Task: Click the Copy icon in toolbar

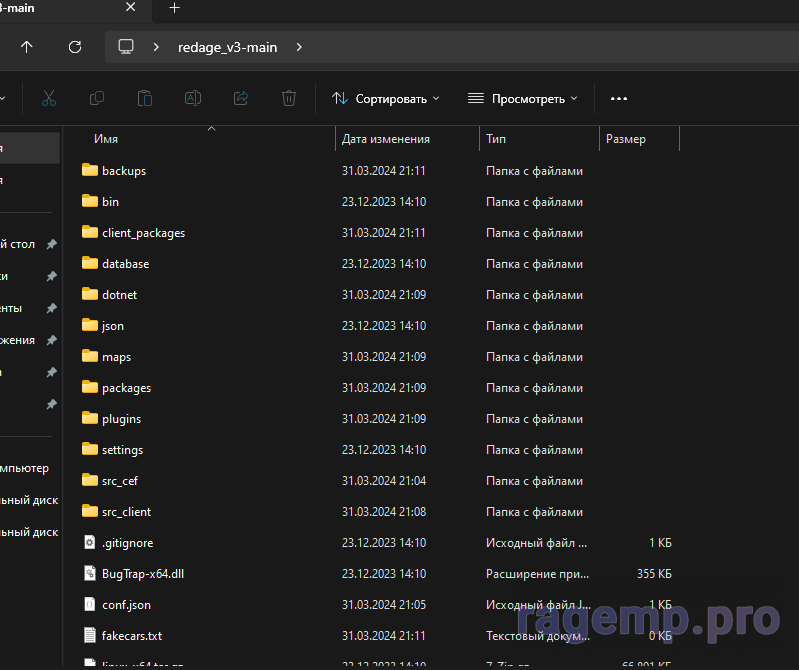Action: click(96, 98)
